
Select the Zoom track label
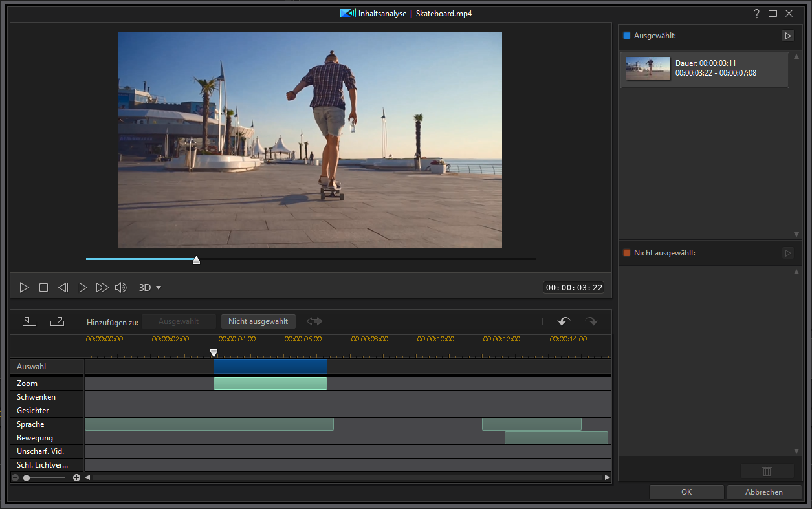click(27, 384)
